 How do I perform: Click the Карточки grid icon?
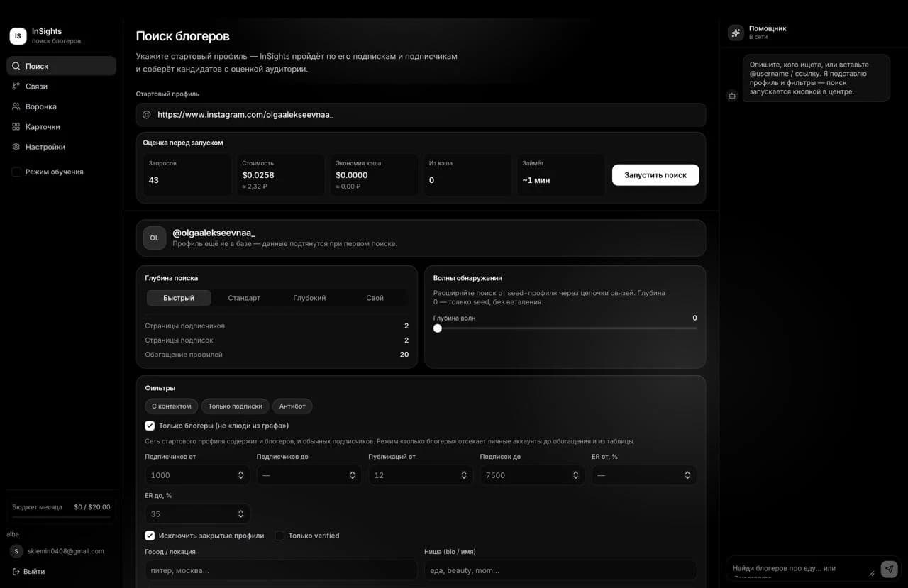pyautogui.click(x=16, y=127)
